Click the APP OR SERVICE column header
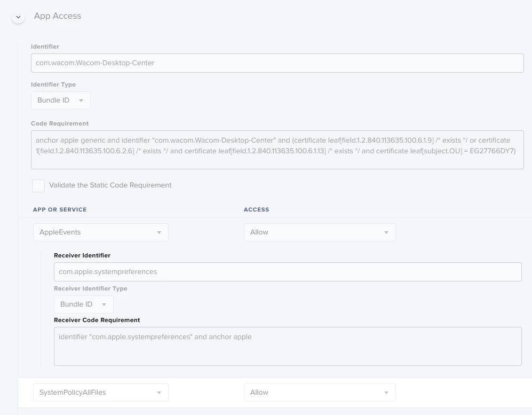 tap(60, 209)
